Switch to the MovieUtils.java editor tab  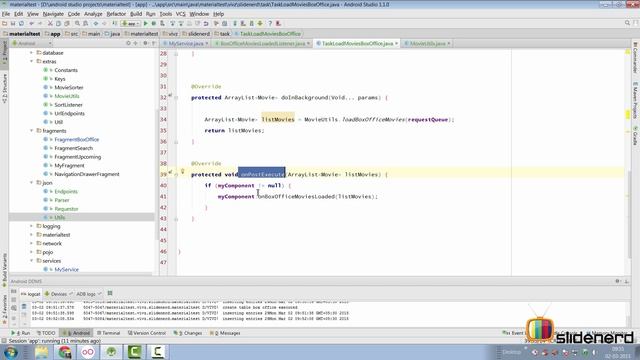pos(427,43)
